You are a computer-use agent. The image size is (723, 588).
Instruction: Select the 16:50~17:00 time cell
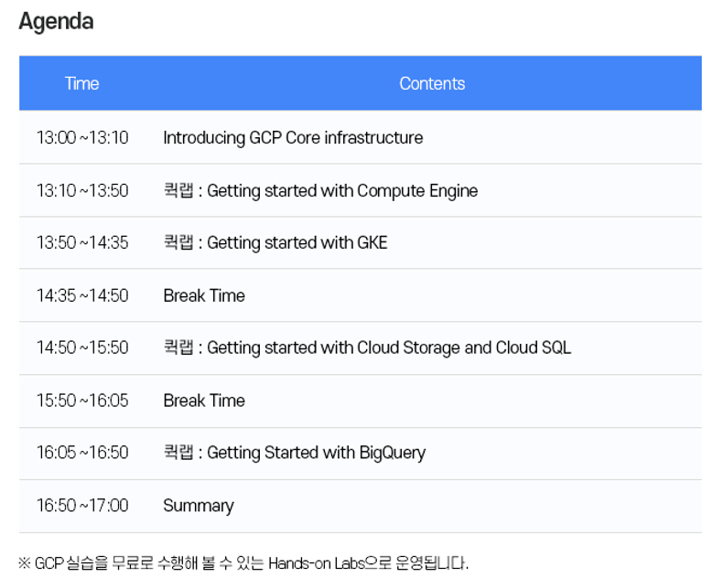[82, 506]
